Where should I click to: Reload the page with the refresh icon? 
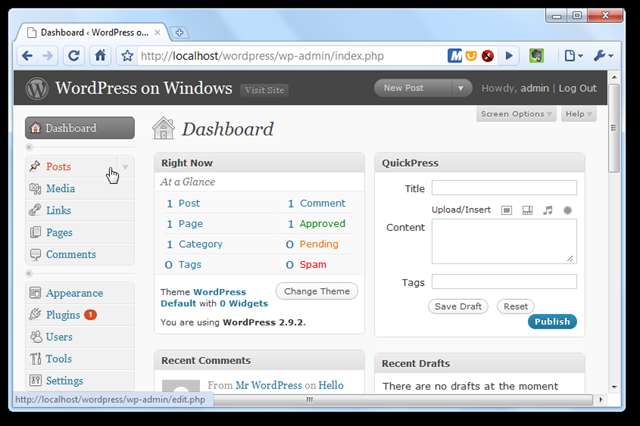click(x=73, y=55)
